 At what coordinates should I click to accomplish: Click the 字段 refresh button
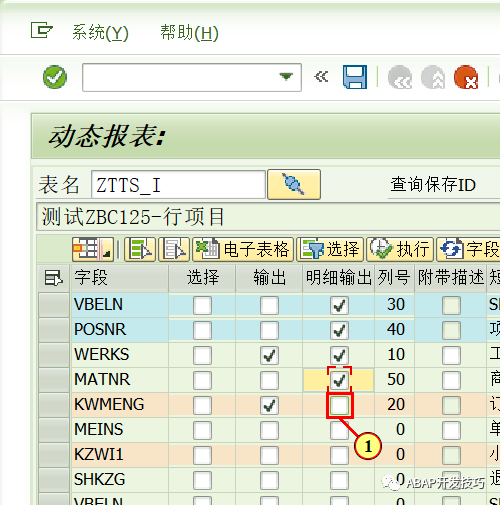[468, 249]
